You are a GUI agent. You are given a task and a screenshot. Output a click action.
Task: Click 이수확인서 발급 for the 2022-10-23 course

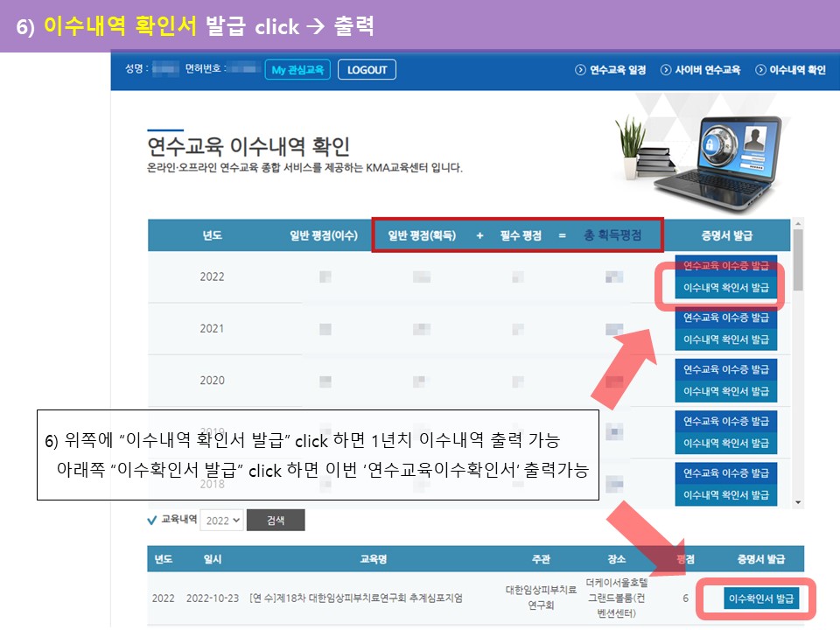point(762,598)
